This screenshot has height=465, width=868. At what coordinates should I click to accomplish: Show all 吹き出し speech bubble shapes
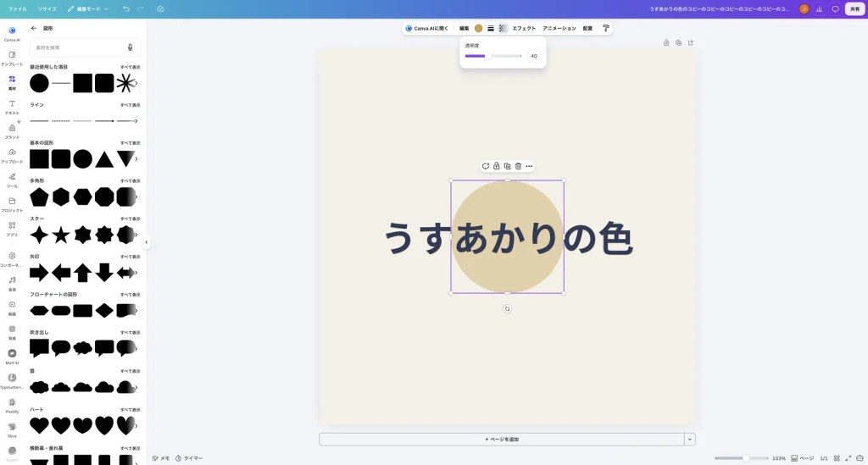pos(130,332)
